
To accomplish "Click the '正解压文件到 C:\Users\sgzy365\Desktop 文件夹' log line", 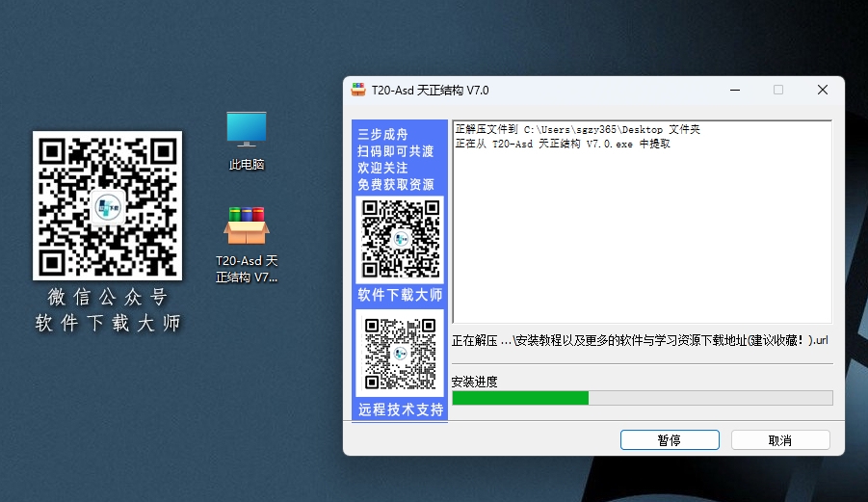I will click(x=577, y=129).
